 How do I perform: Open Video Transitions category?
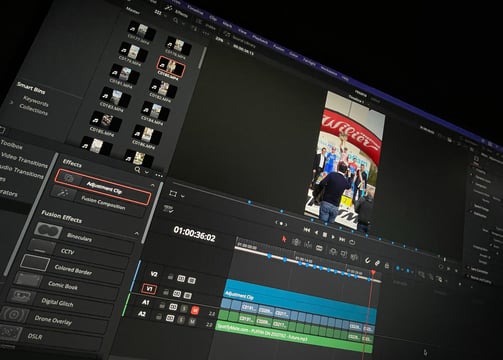[24, 160]
